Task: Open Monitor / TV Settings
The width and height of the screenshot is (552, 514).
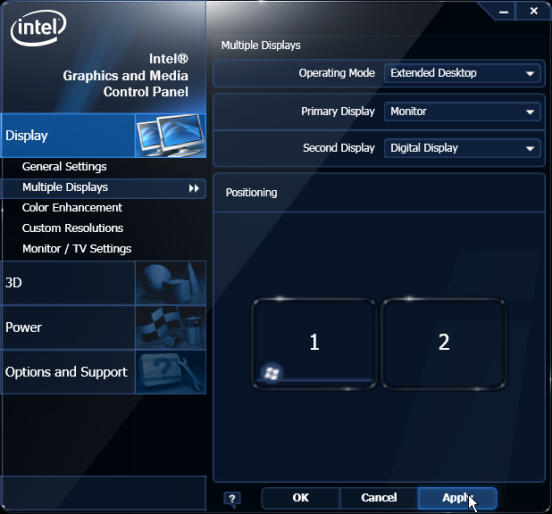Action: tap(77, 249)
